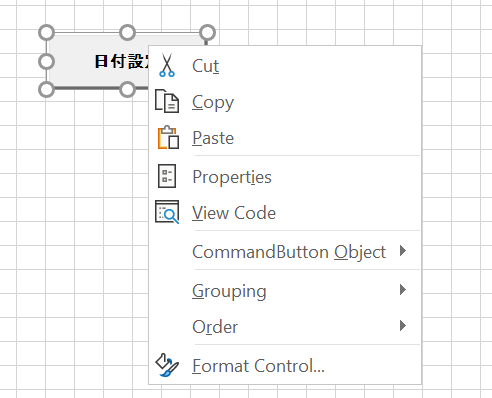Click the Copy pages icon
Image resolution: width=492 pixels, height=398 pixels.
click(167, 101)
